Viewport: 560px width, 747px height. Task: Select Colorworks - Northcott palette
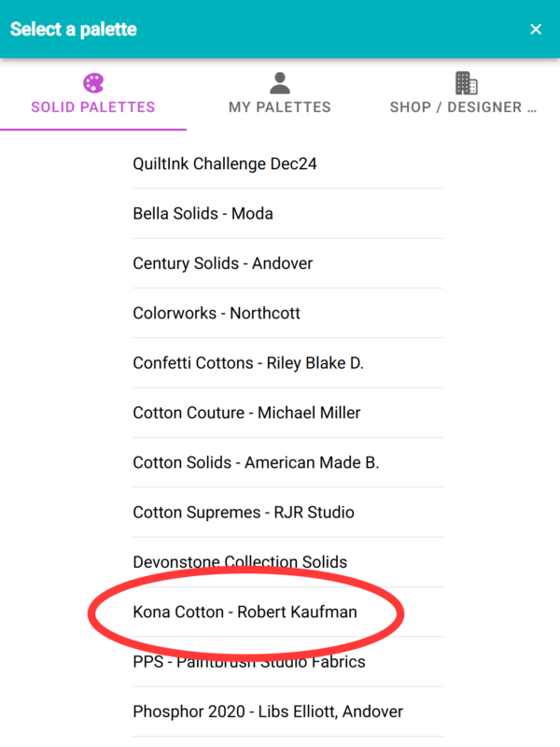[217, 313]
